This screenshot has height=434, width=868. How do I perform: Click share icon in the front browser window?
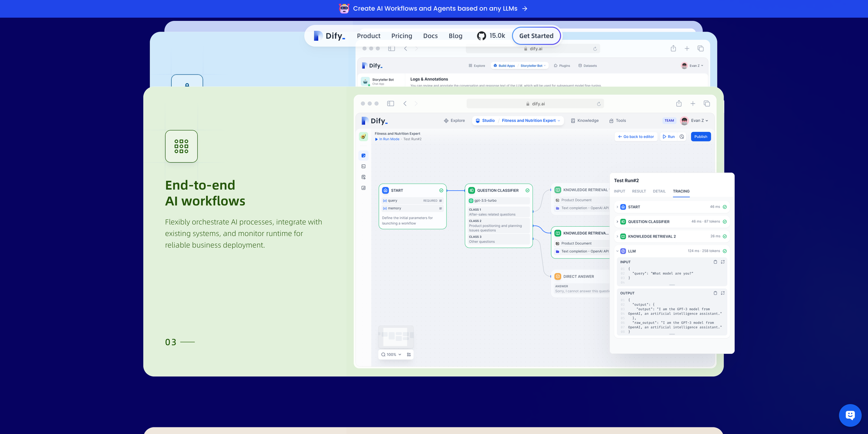pyautogui.click(x=679, y=104)
